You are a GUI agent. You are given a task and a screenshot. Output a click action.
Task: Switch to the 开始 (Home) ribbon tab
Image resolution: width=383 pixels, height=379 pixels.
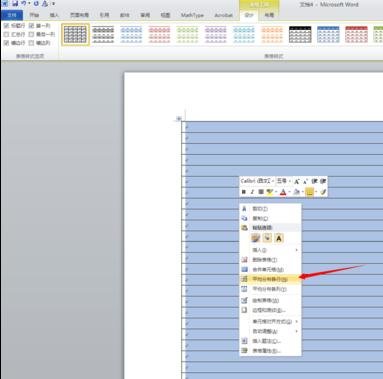(34, 15)
